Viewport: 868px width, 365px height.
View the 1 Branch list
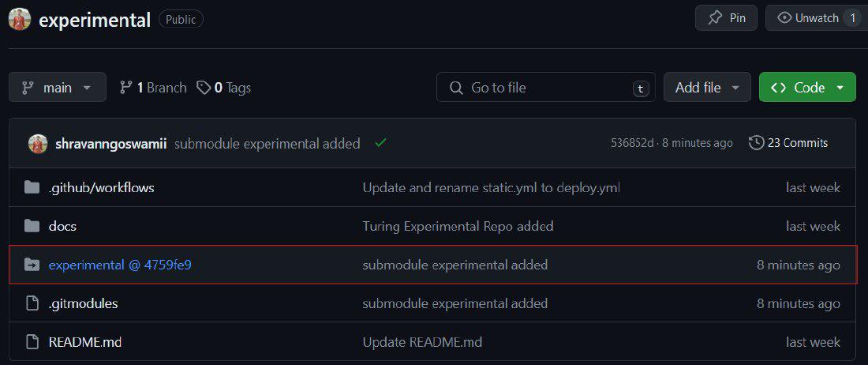tap(153, 88)
